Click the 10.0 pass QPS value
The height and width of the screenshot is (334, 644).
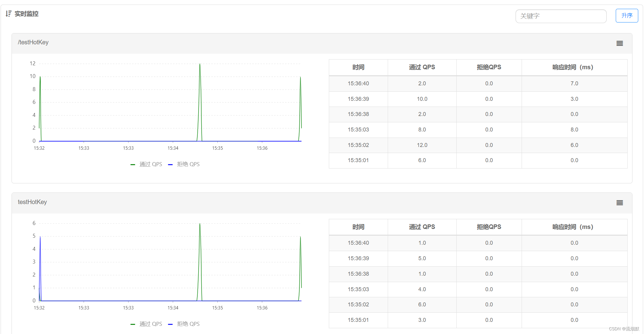(422, 99)
